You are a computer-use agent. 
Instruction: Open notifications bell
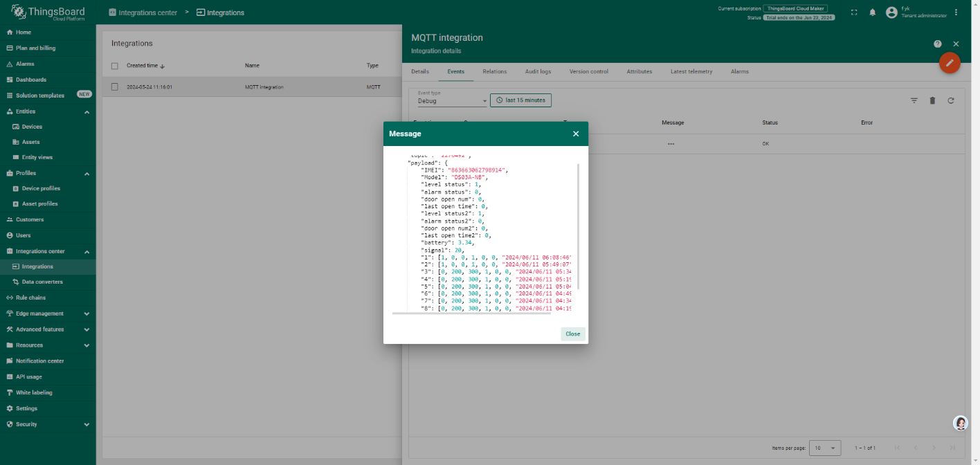point(872,12)
